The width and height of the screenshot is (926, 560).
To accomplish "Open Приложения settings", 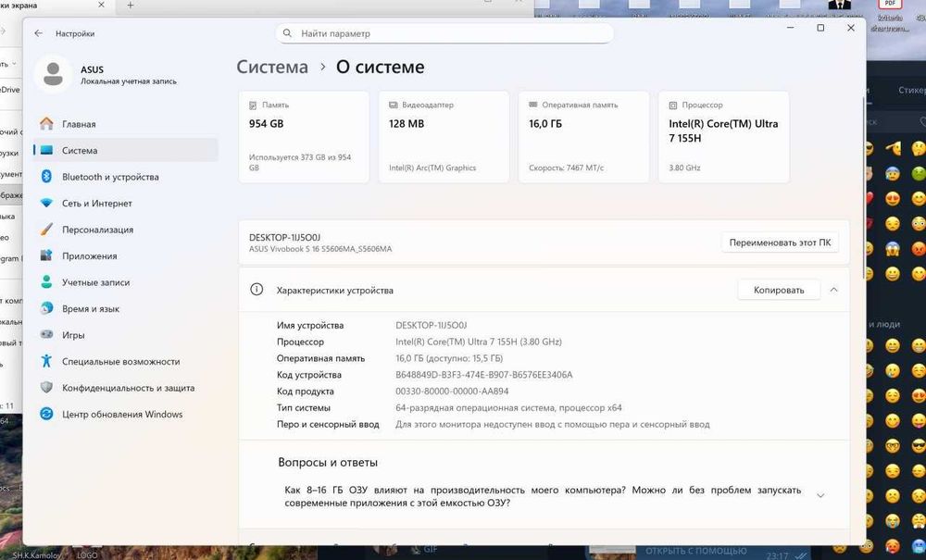I will 126,255.
